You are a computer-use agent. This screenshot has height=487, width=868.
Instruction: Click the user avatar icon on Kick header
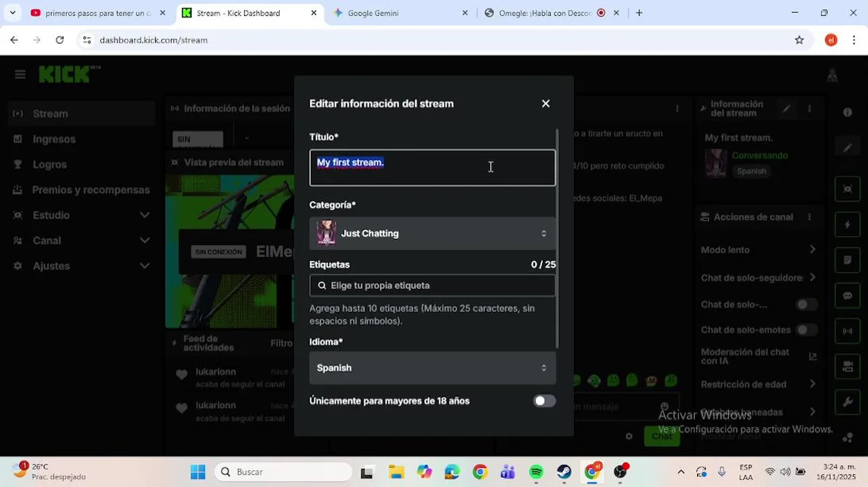(832, 75)
